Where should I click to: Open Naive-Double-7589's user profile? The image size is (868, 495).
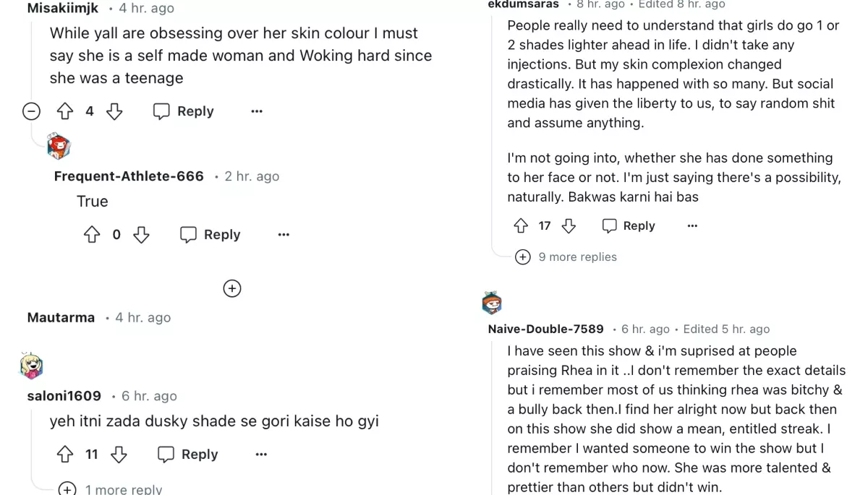(545, 329)
